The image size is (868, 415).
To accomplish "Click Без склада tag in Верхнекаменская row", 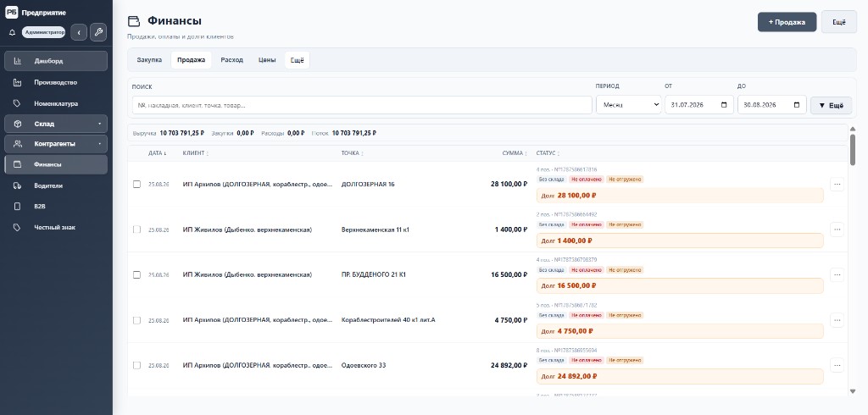I will [551, 224].
